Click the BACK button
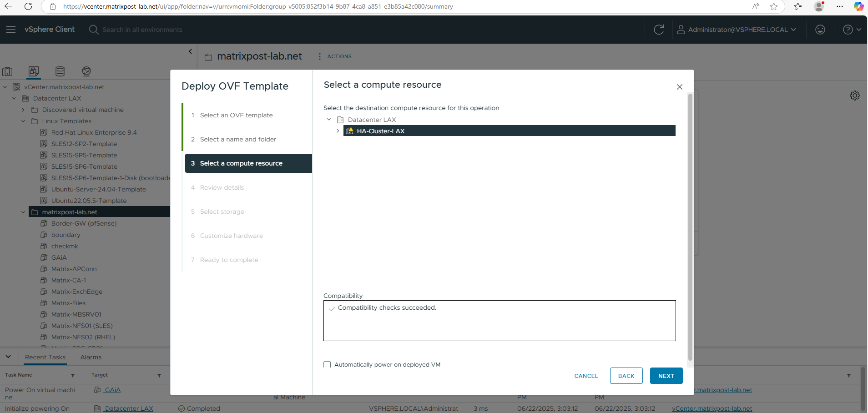 pos(626,376)
